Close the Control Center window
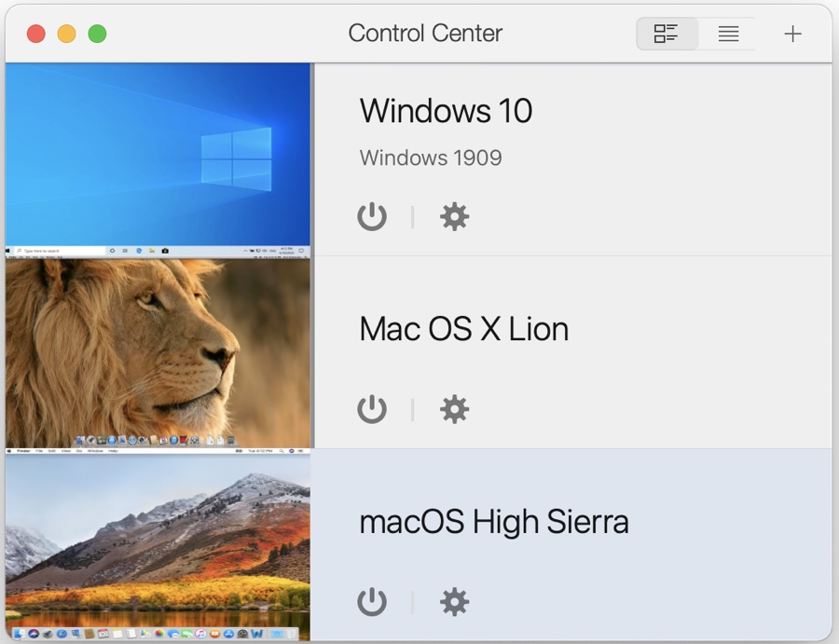This screenshot has width=839, height=644. click(x=35, y=34)
